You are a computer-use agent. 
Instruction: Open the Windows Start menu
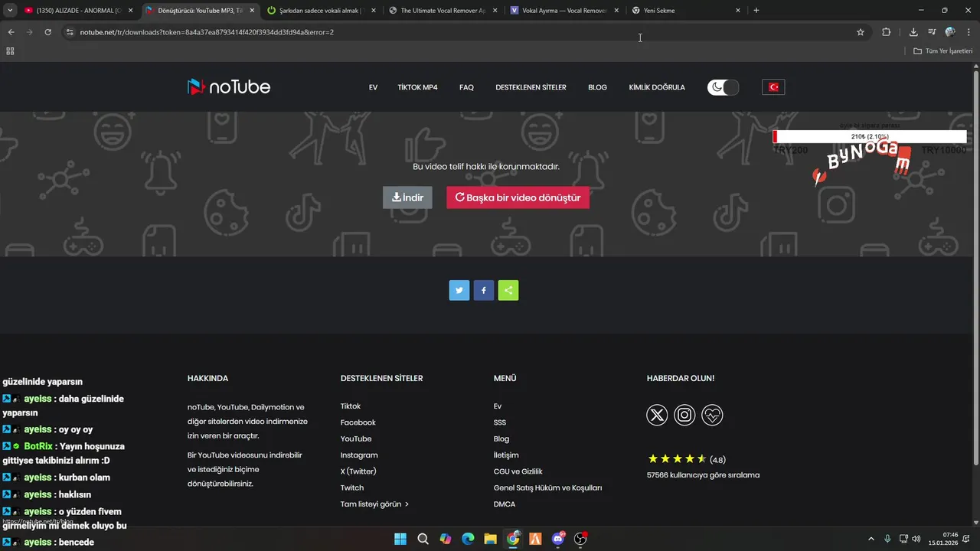400,539
